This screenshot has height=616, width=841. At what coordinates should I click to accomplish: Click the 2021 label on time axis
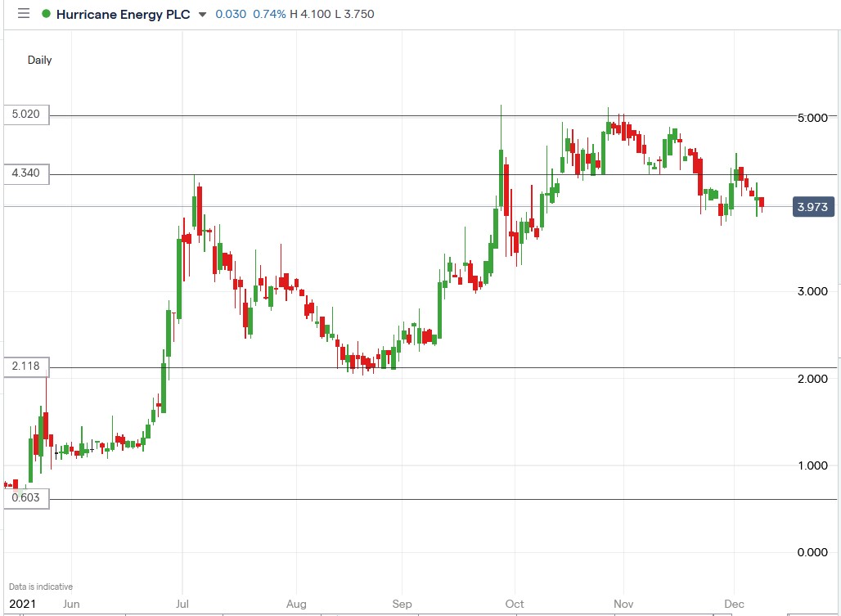pyautogui.click(x=20, y=603)
